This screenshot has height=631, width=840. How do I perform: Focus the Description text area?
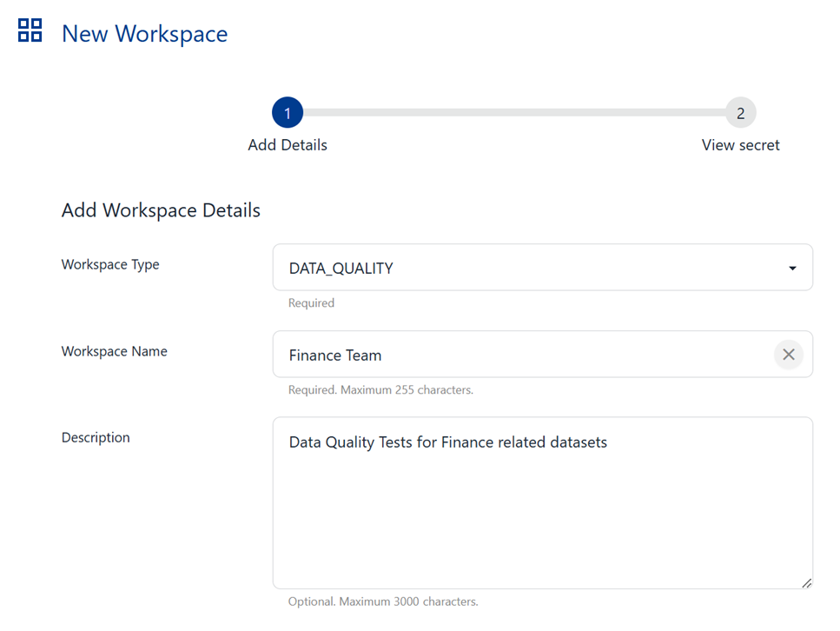(542, 504)
